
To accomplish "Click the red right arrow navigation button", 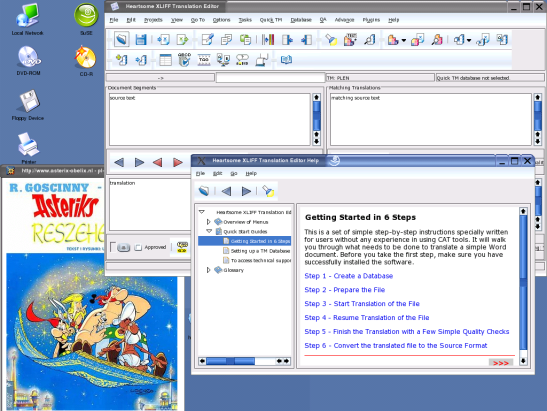I will [178, 162].
